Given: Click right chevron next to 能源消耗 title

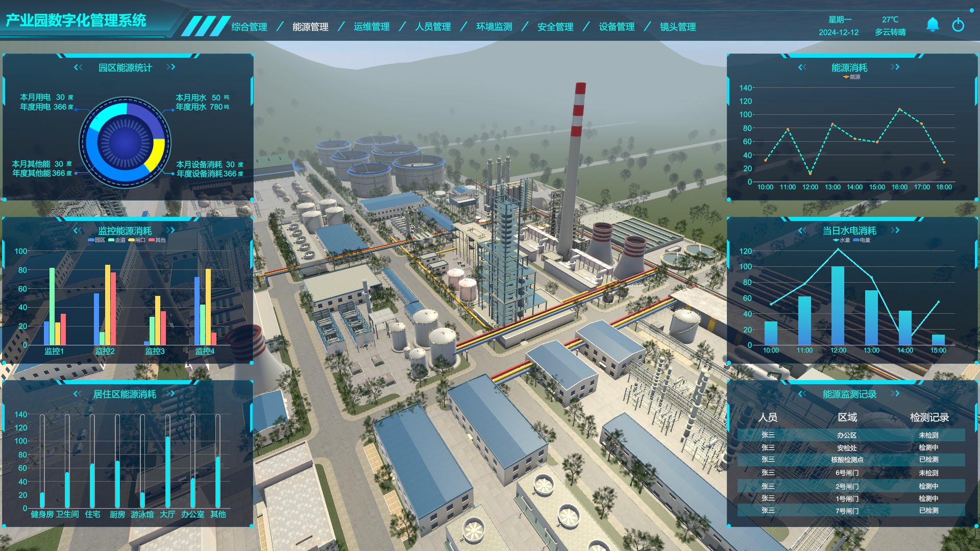Looking at the screenshot, I should (895, 67).
